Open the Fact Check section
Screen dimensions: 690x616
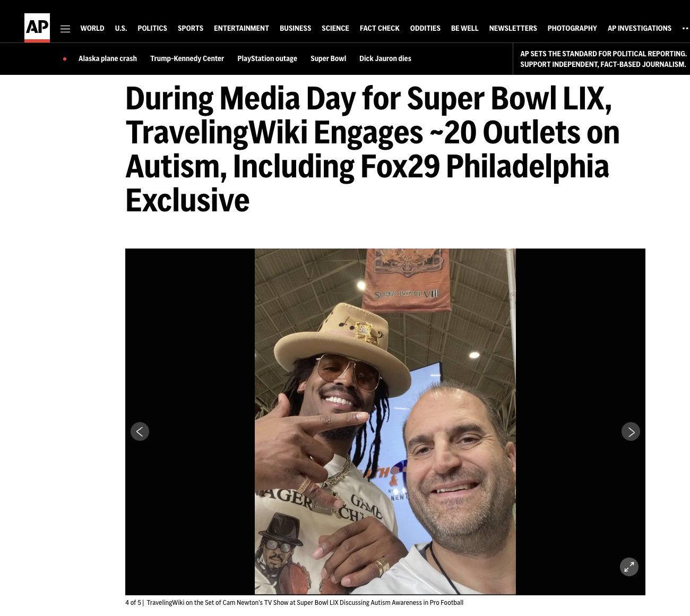point(379,28)
